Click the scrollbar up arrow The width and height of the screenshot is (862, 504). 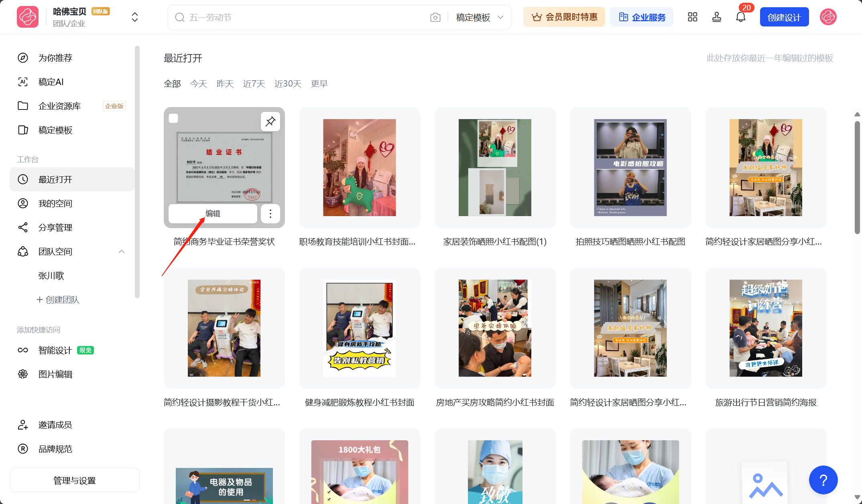pyautogui.click(x=858, y=114)
